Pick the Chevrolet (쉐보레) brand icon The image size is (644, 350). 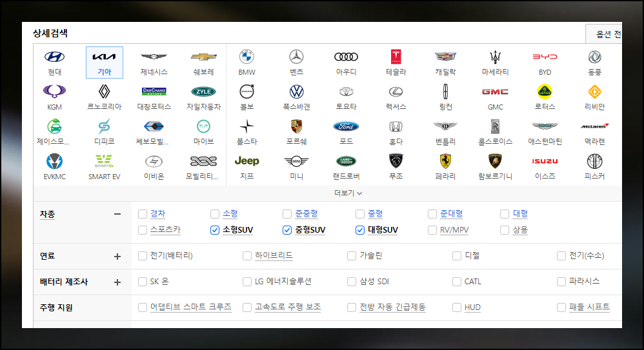tap(204, 57)
